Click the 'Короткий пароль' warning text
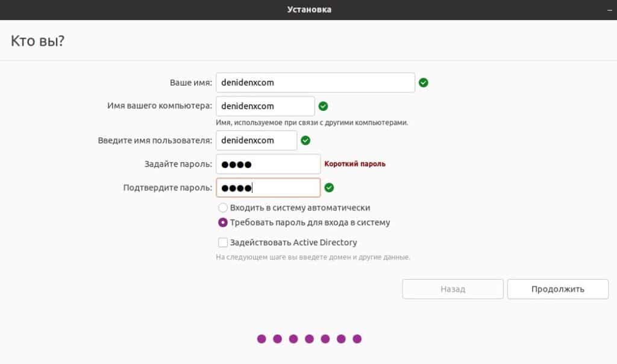The height and width of the screenshot is (364, 617). pos(355,164)
